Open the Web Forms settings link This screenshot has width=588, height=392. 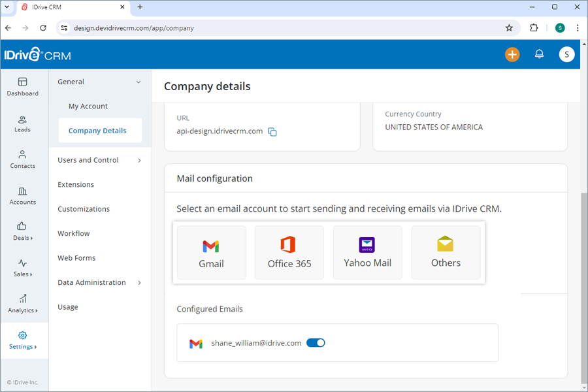[x=76, y=257]
